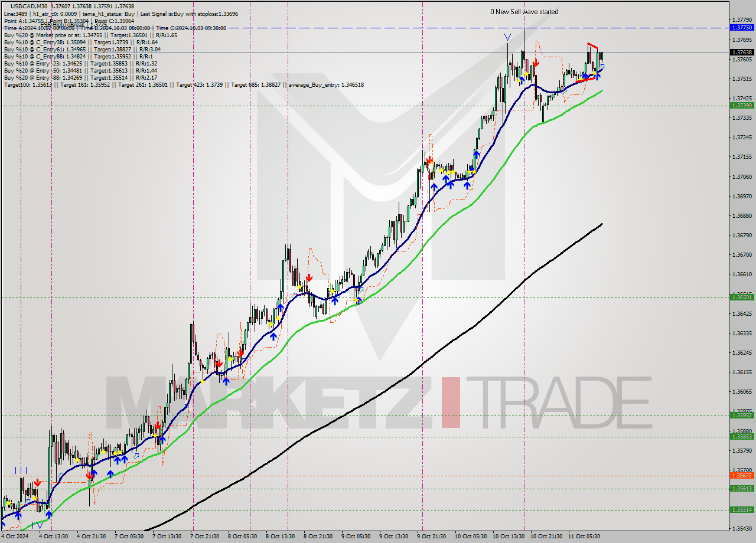Click the 'average_Buy_entry: 1.346518' value

(x=326, y=84)
